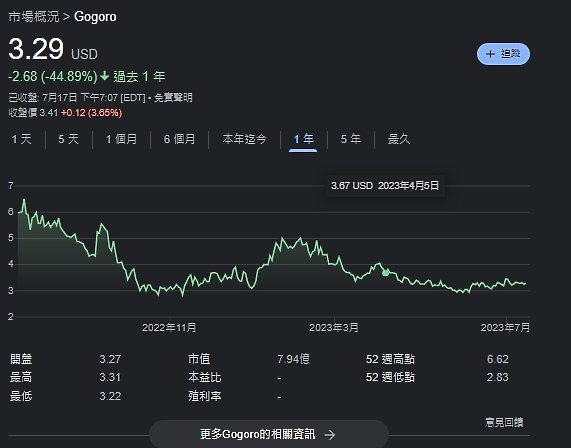Click the 2023年7月 axis label
This screenshot has width=571, height=448.
pos(505,328)
